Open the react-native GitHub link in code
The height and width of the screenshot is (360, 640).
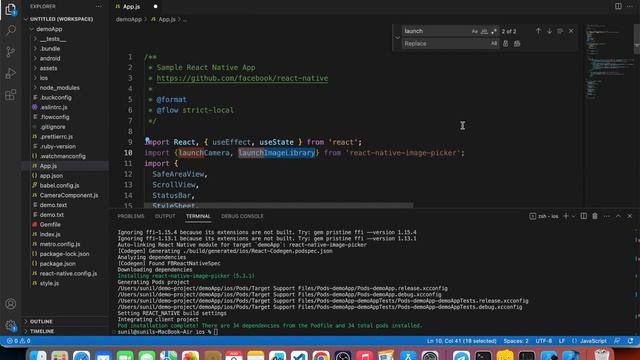(x=242, y=78)
